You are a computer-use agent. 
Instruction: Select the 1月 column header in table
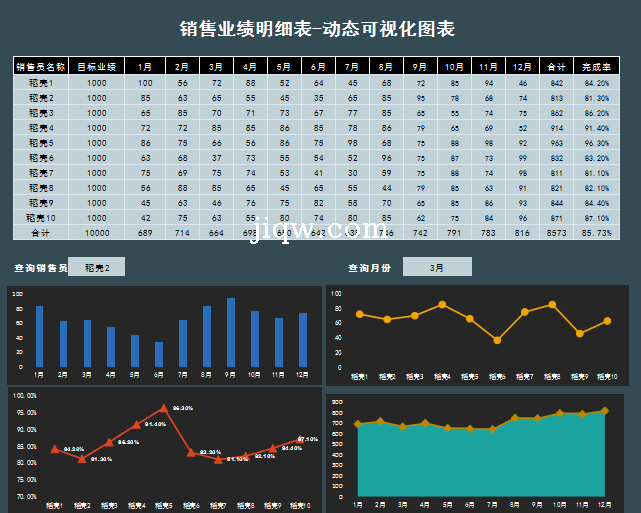pos(145,67)
